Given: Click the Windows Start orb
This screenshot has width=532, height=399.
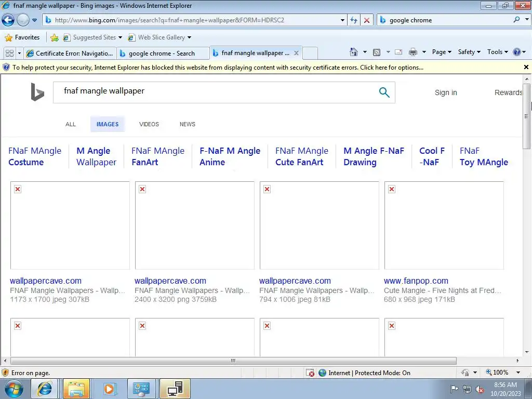Looking at the screenshot, I should (x=14, y=389).
